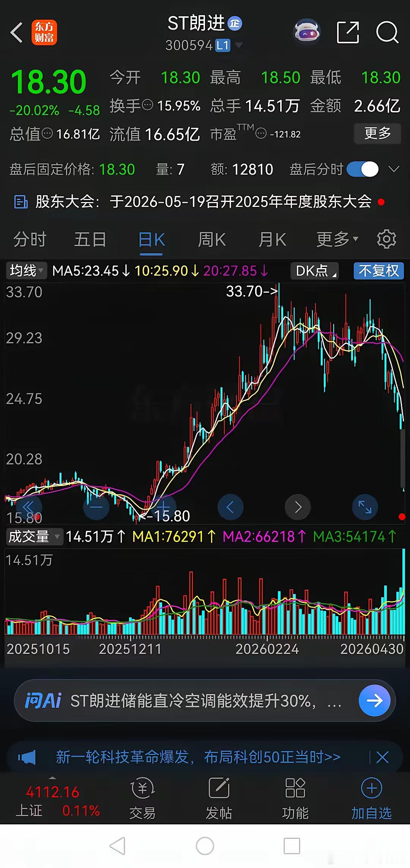Viewport: 410px width, 868px height.
Task: Open the ST朗进储能 AI question field
Action: click(205, 701)
